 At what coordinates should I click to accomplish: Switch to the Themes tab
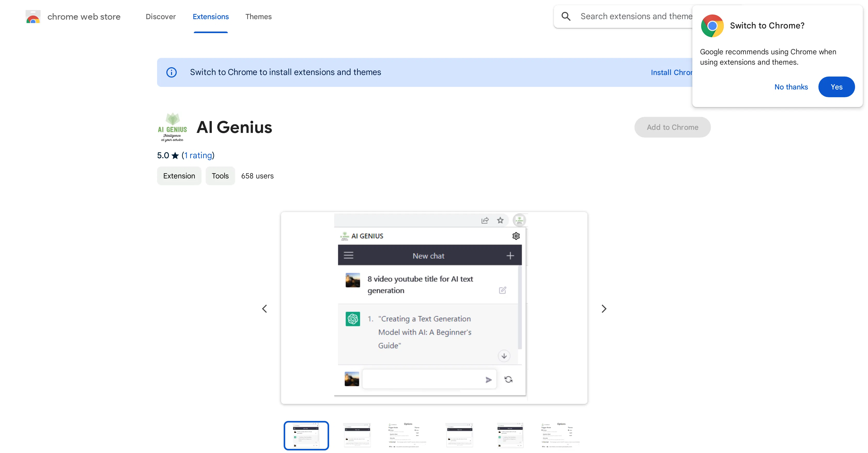click(258, 17)
